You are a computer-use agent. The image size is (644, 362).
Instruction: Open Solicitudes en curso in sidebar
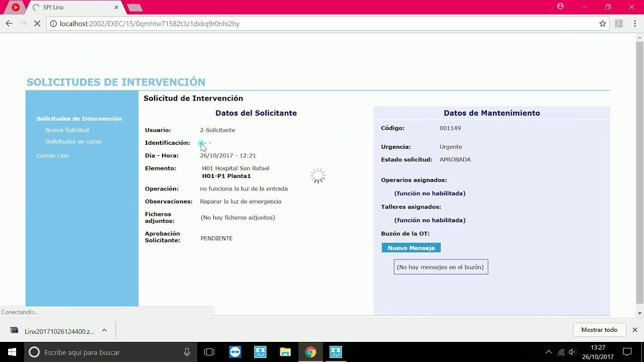coord(73,141)
